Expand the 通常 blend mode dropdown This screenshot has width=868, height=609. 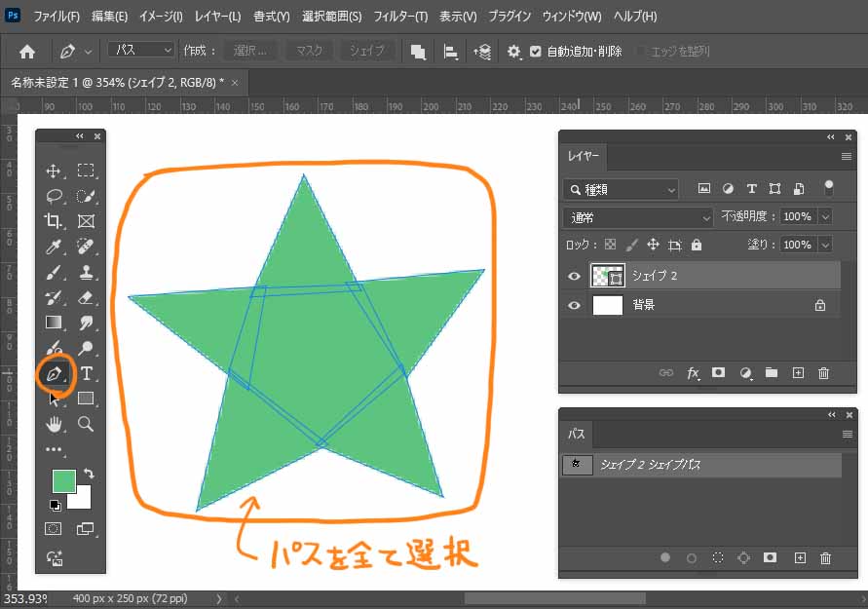tap(638, 217)
